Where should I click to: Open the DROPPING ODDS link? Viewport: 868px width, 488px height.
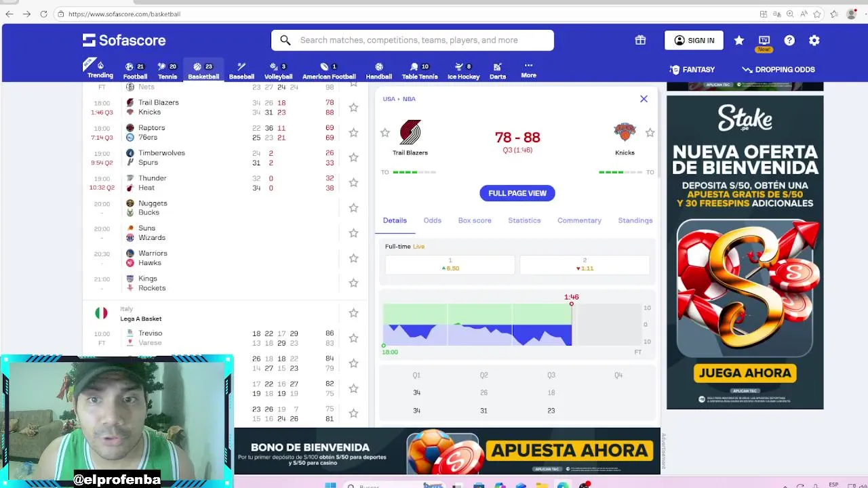coord(778,69)
